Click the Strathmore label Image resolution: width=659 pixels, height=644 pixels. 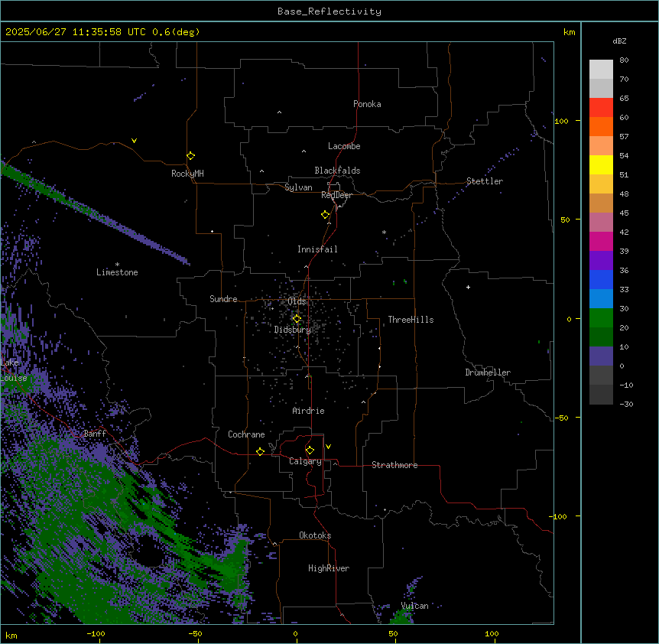click(394, 465)
